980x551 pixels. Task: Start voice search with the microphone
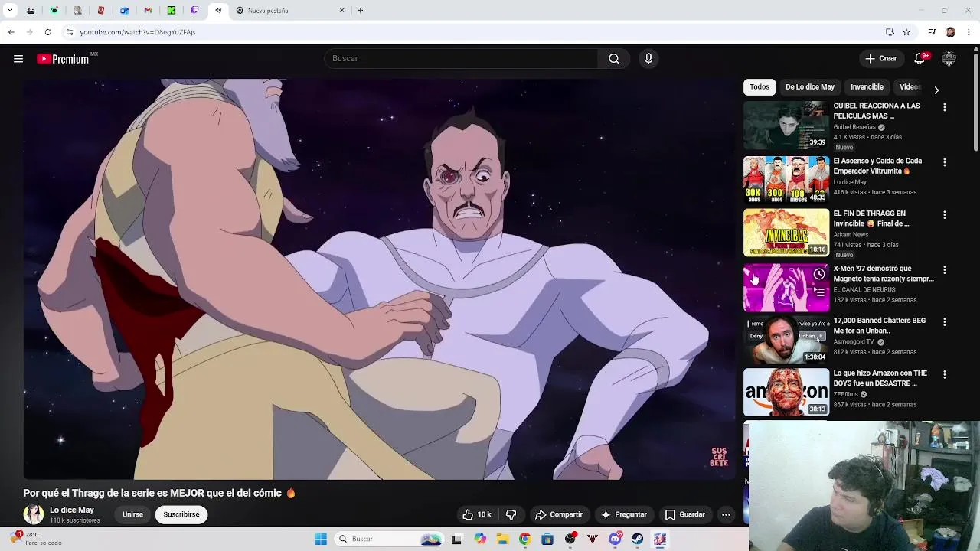click(x=648, y=59)
